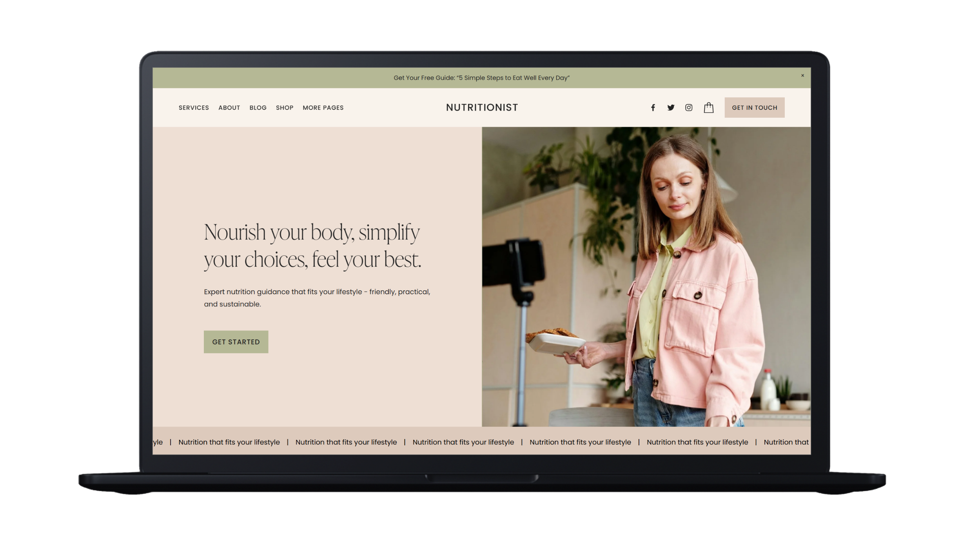Open the Blog nav link
980x552 pixels.
point(258,107)
